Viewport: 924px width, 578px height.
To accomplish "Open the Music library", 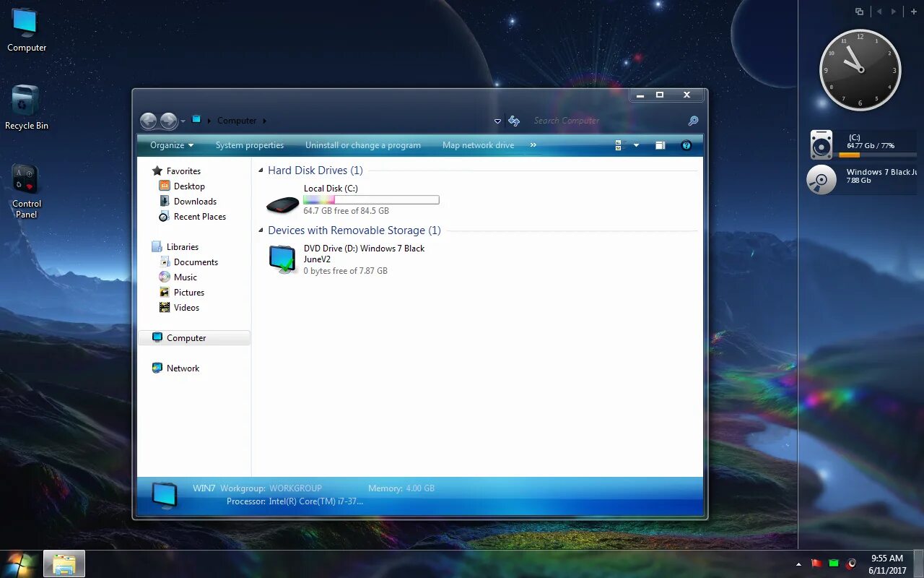I will pyautogui.click(x=186, y=277).
